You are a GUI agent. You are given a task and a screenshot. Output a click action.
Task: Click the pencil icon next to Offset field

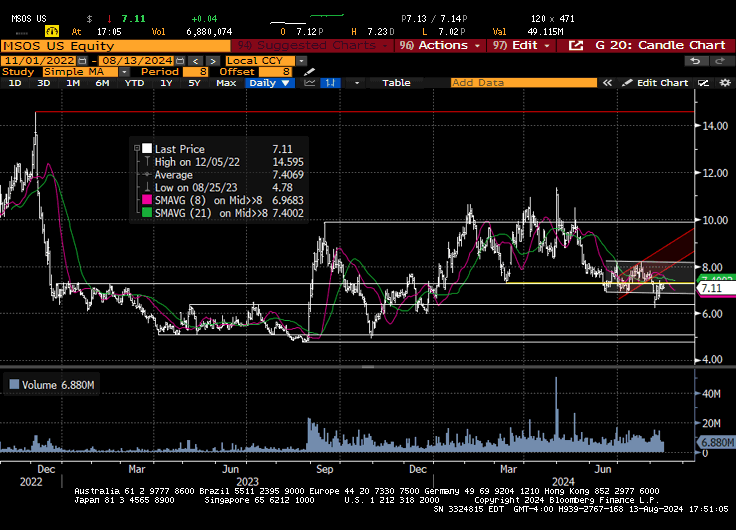[x=309, y=72]
